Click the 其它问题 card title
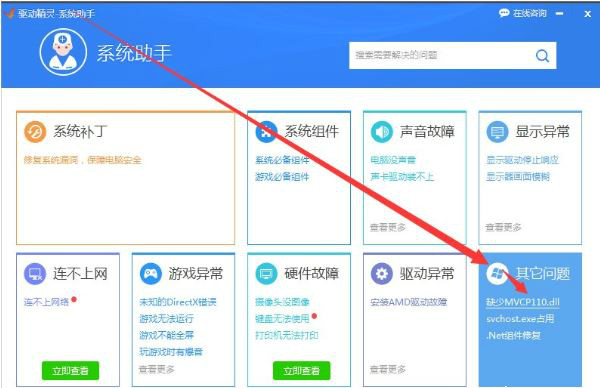The image size is (600, 388). point(543,273)
